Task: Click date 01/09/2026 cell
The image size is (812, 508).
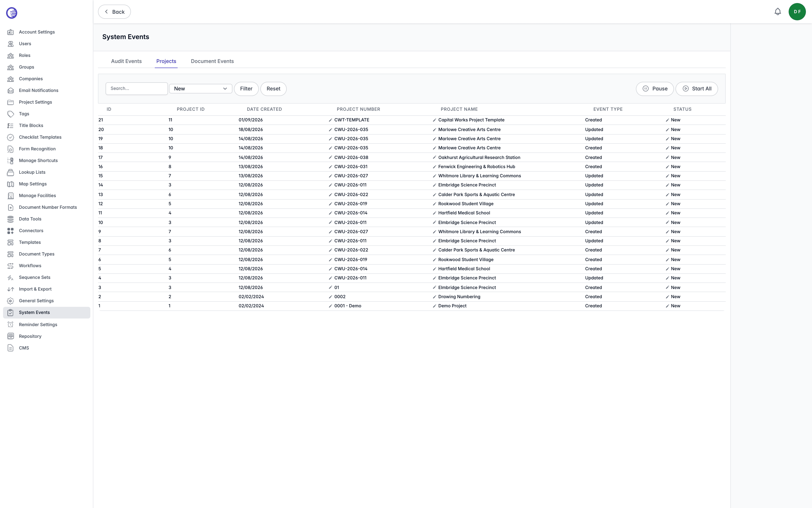Action: click(x=251, y=120)
